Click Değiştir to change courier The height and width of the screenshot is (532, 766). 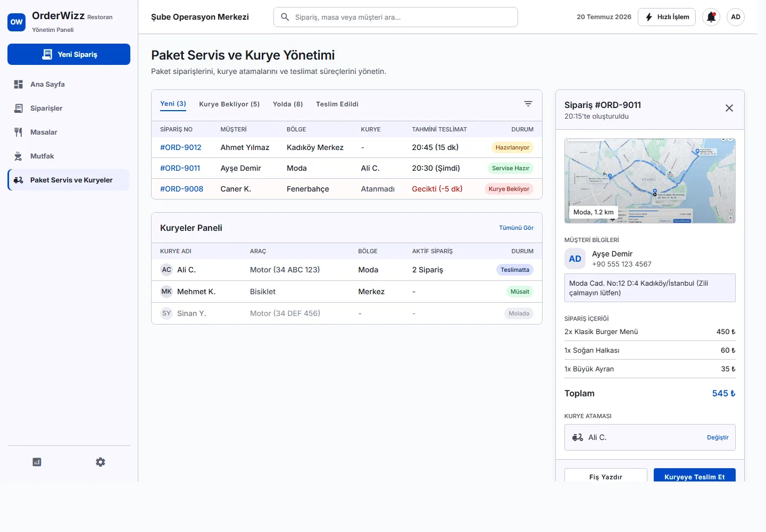coord(718,437)
